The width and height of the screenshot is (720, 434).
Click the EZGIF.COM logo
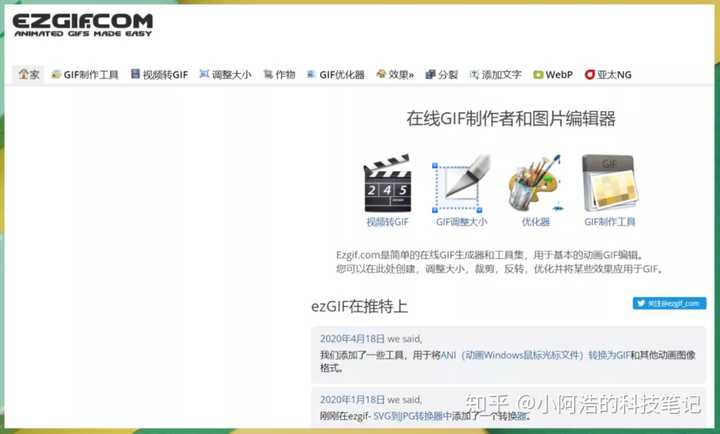click(83, 25)
